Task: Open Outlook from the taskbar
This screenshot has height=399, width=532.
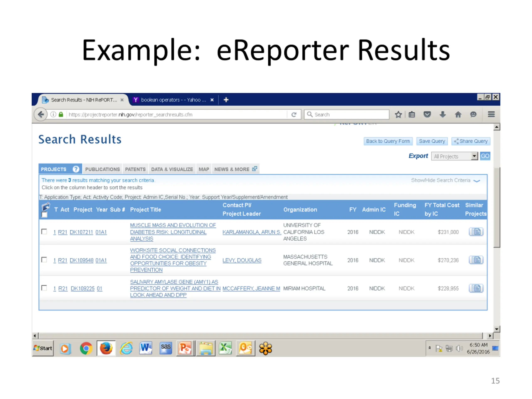Action: pyautogui.click(x=245, y=348)
